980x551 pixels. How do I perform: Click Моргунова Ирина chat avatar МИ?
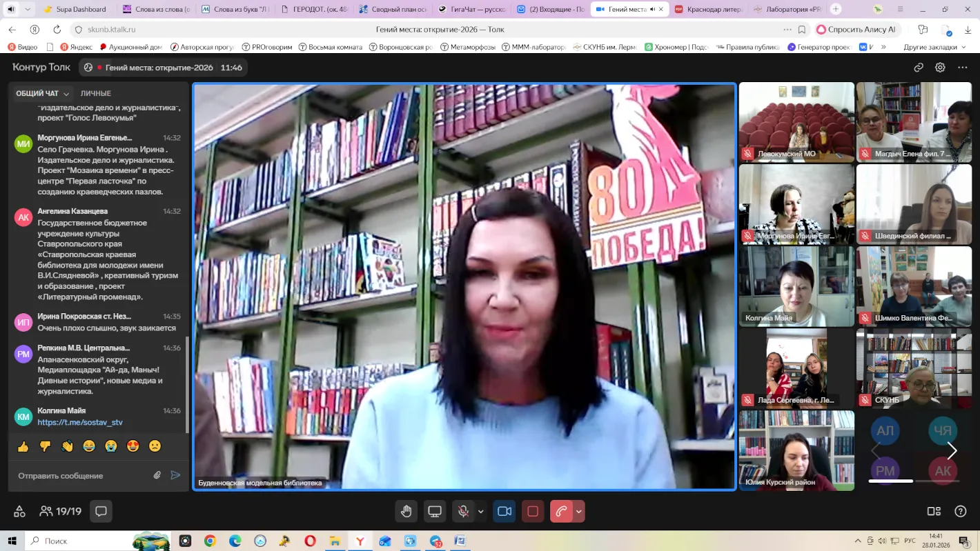(x=23, y=143)
